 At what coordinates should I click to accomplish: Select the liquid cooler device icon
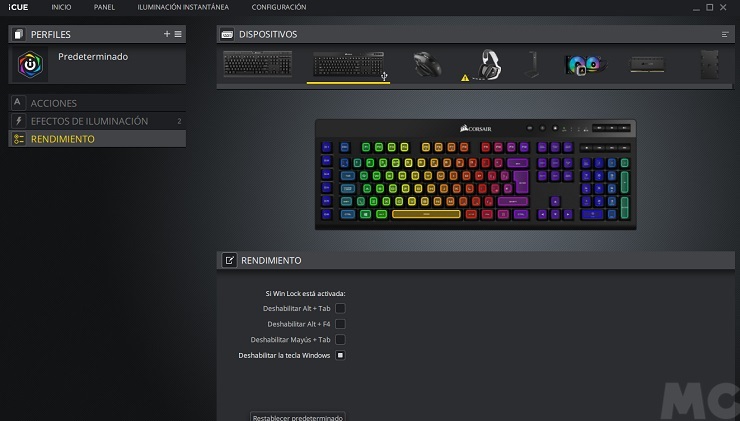(585, 65)
